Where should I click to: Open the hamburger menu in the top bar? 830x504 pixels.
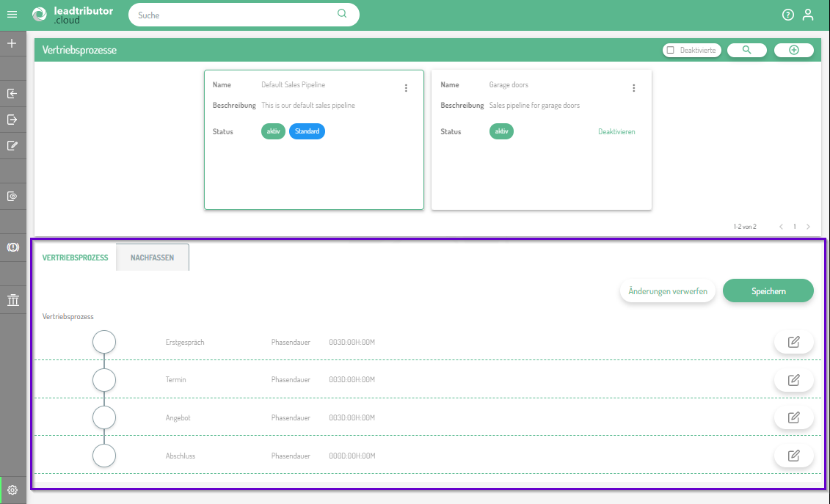click(x=12, y=15)
